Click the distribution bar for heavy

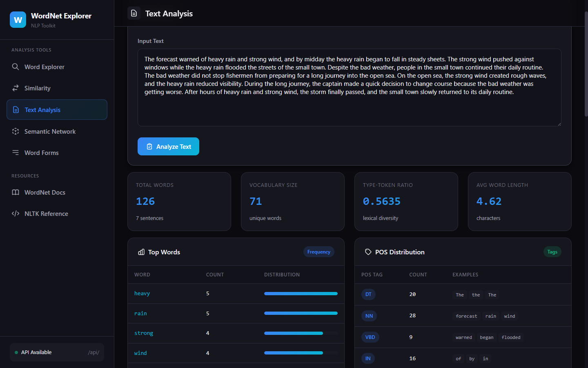(301, 294)
